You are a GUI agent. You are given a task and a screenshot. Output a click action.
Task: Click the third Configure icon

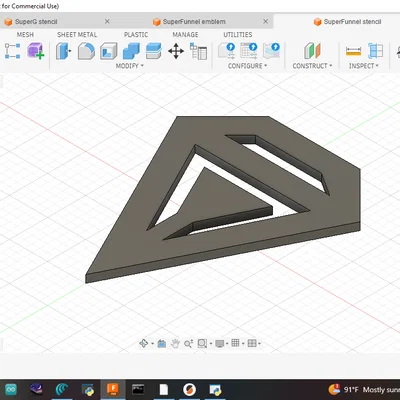tap(271, 51)
